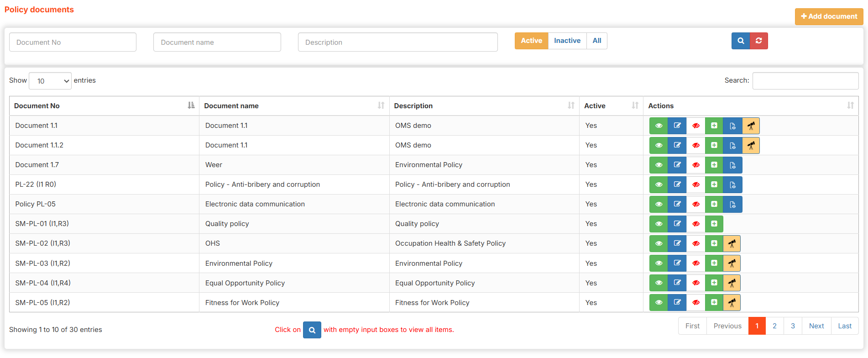Click file preview icon for PL-22 (I1 R0)
Screen dimensions: 868x358
click(732, 184)
